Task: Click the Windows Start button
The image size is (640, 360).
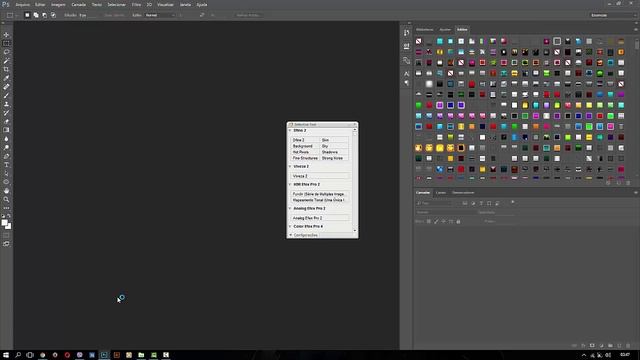Action: [6, 355]
